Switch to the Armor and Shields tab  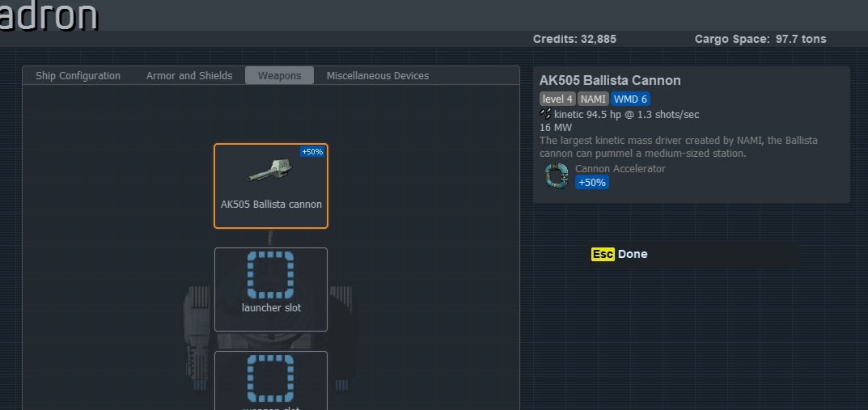189,76
